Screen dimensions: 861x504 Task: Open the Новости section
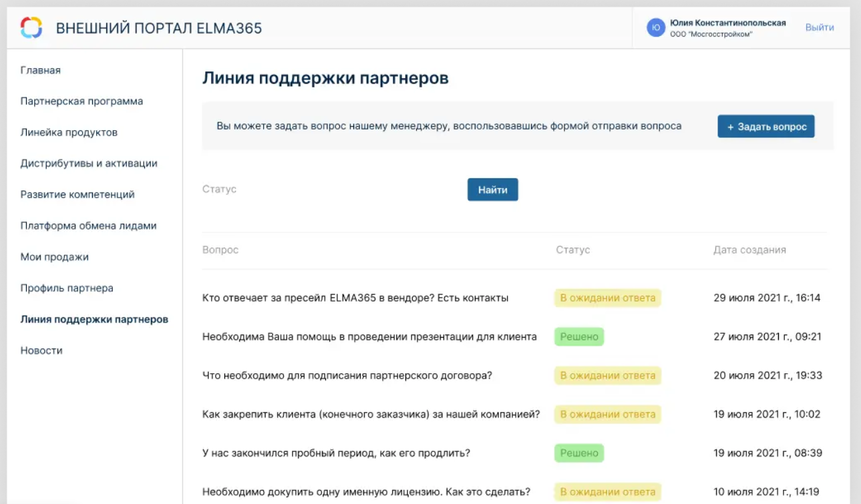[41, 350]
